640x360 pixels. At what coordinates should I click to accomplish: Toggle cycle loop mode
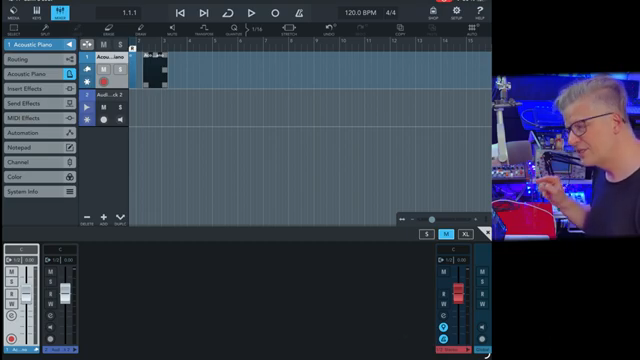pos(228,13)
